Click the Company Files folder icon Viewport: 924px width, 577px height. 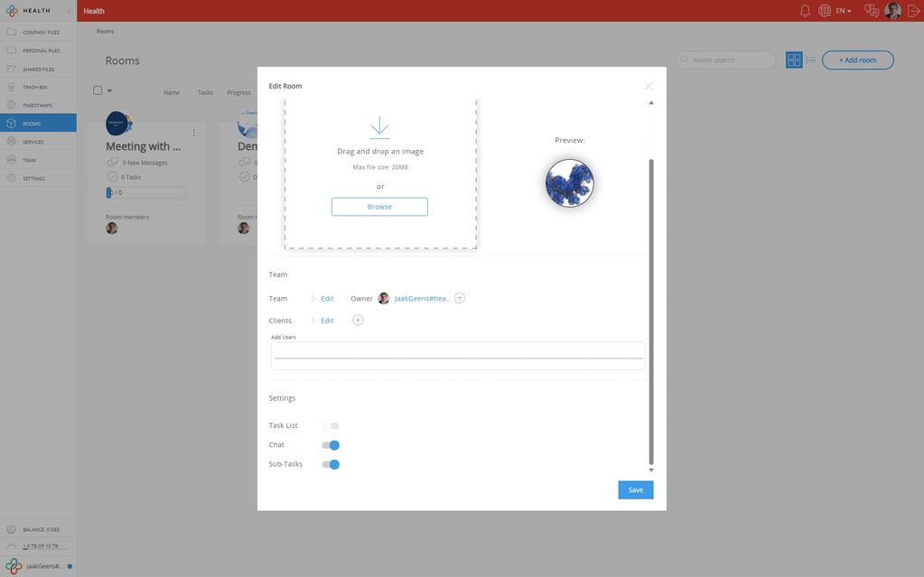point(11,32)
